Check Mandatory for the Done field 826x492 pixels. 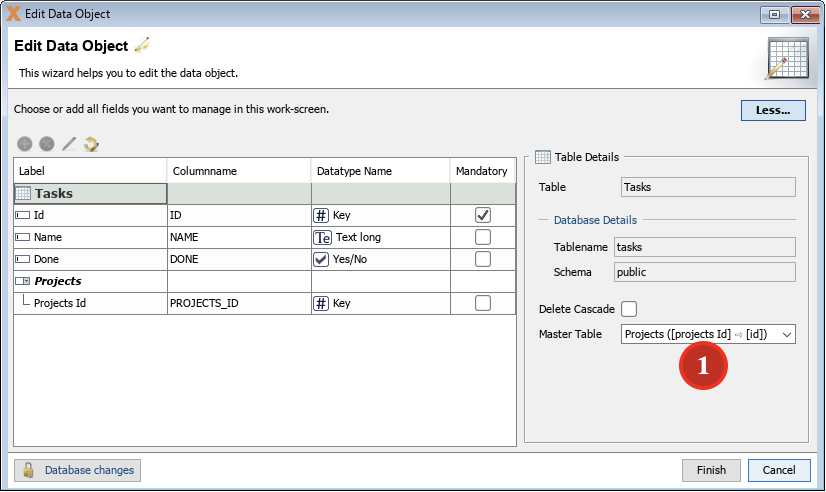click(x=483, y=259)
